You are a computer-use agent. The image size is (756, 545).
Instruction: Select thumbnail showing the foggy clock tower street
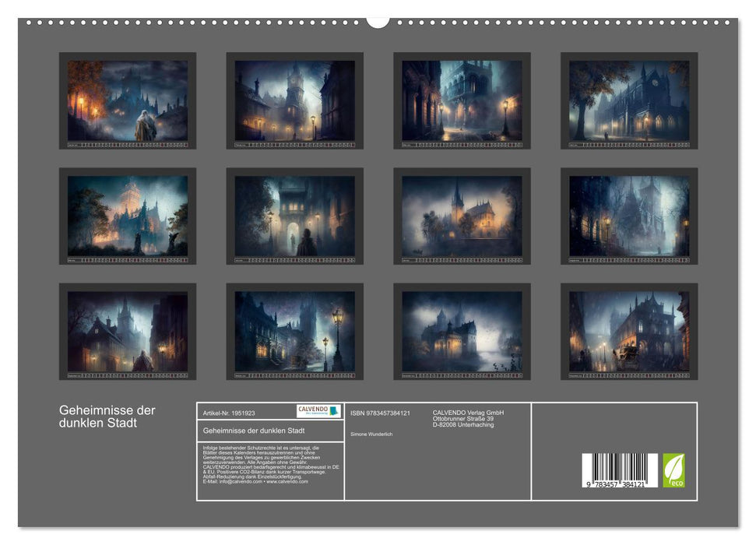294,100
